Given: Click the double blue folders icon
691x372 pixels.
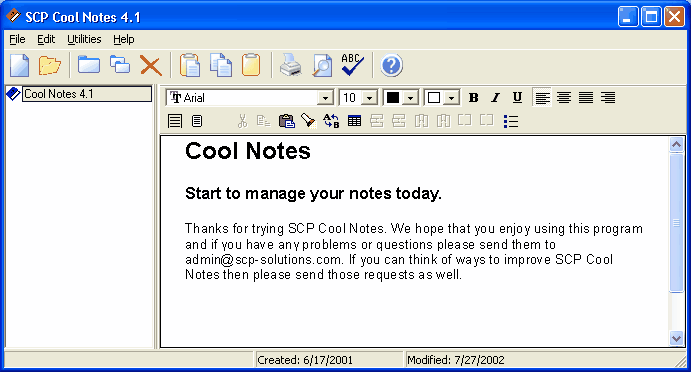Looking at the screenshot, I should point(119,64).
